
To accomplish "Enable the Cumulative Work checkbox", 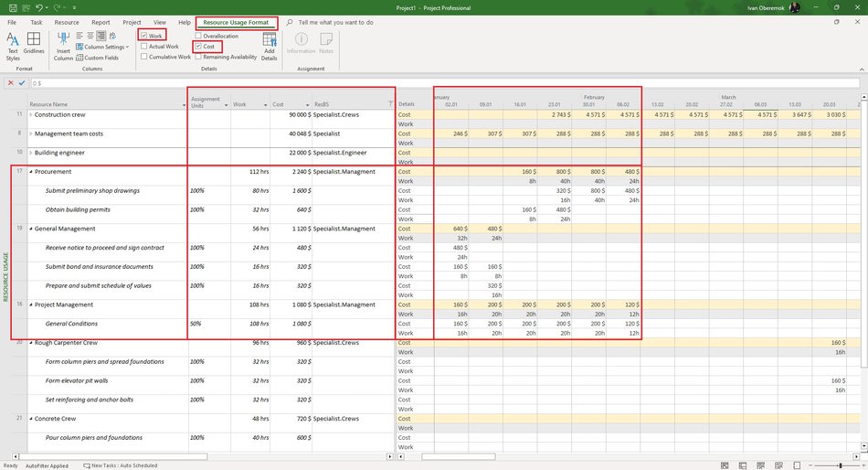I will (144, 57).
